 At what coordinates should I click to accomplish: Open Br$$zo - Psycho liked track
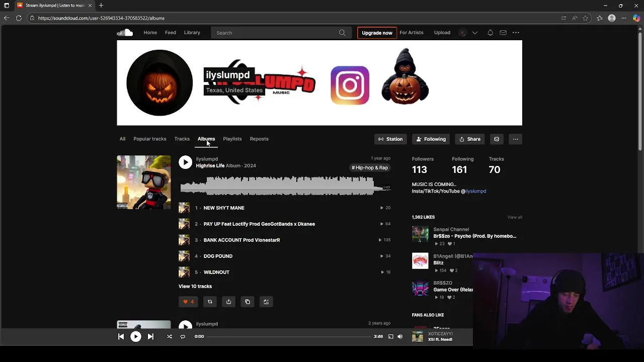(474, 236)
